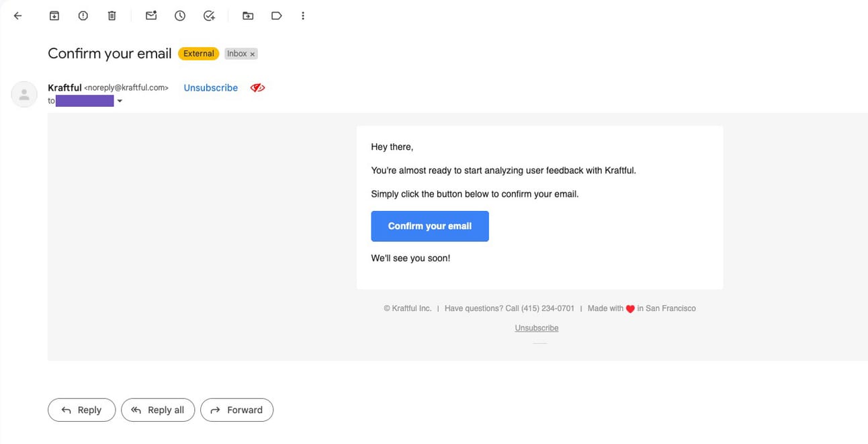Mark the email as unread

(x=151, y=15)
